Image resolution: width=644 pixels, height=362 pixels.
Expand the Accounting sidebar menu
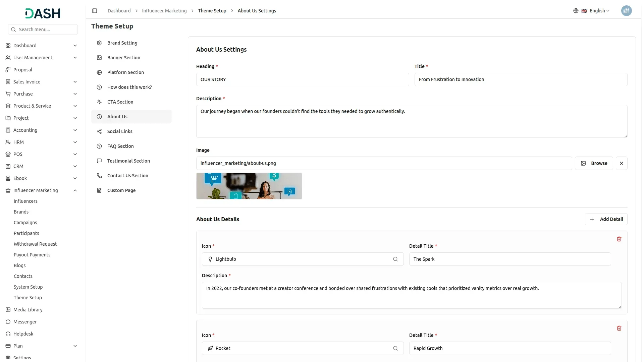click(x=75, y=130)
